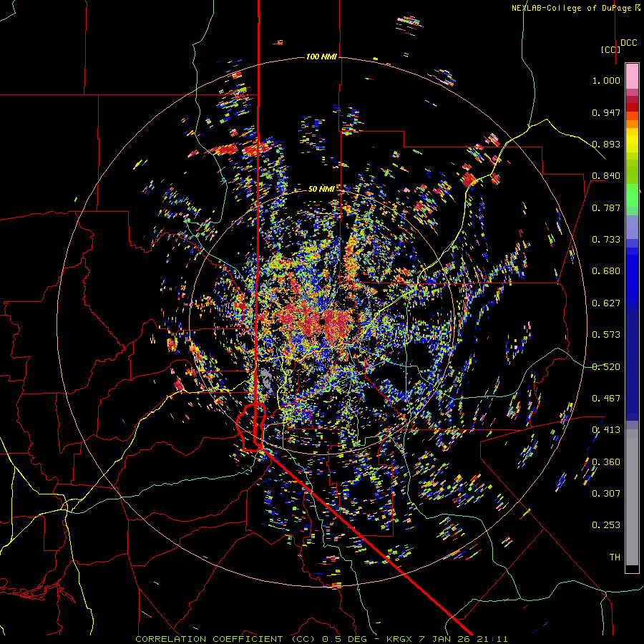The height and width of the screenshot is (644, 644).
Task: Select the 0.360 scale value
Action: click(606, 462)
